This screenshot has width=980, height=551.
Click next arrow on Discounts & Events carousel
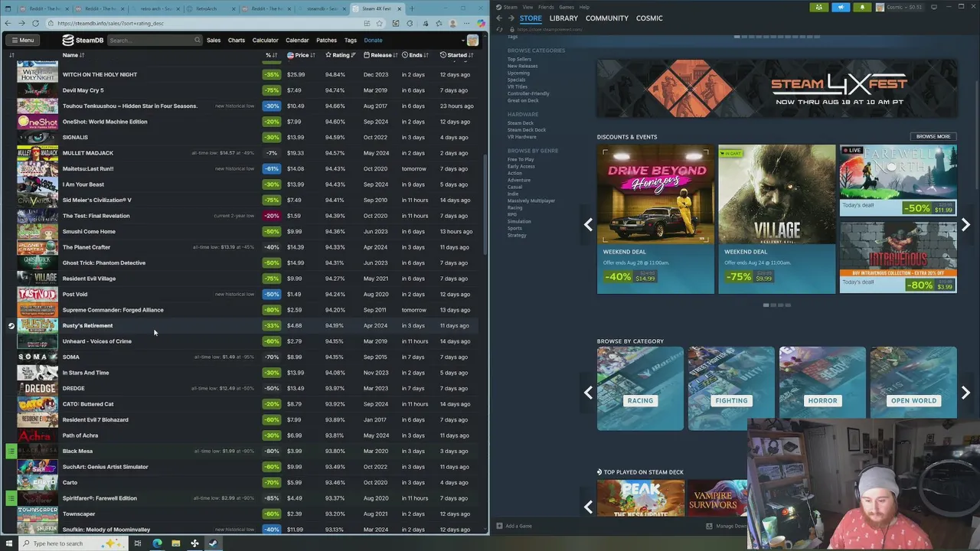pos(965,225)
